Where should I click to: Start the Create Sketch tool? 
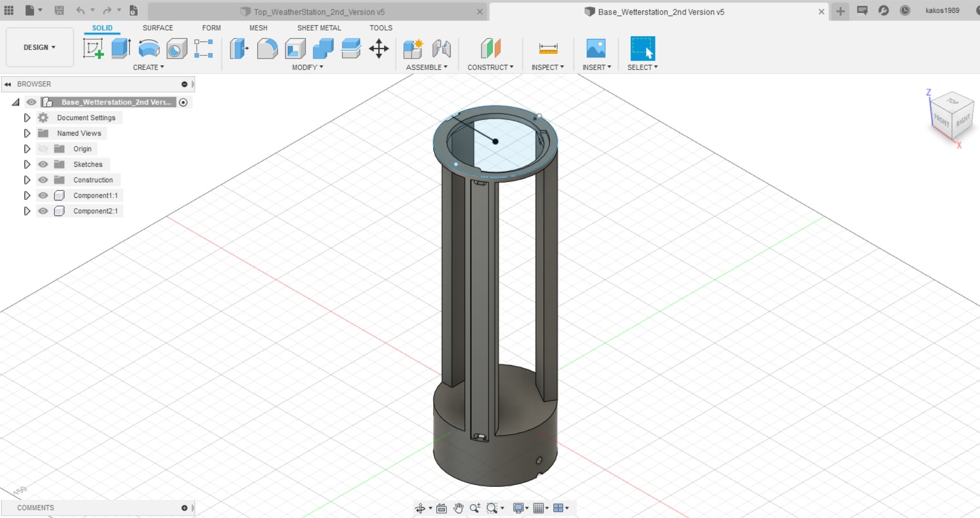pyautogui.click(x=93, y=49)
